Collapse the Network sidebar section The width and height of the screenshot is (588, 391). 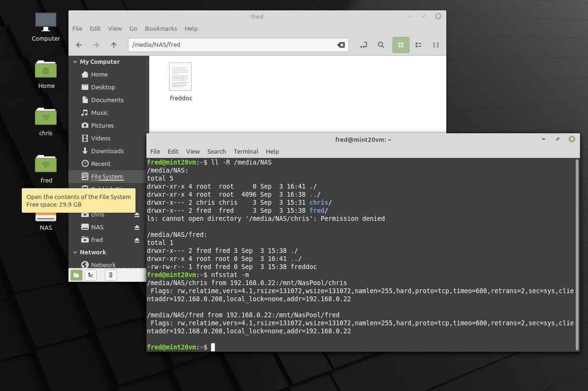coord(74,252)
